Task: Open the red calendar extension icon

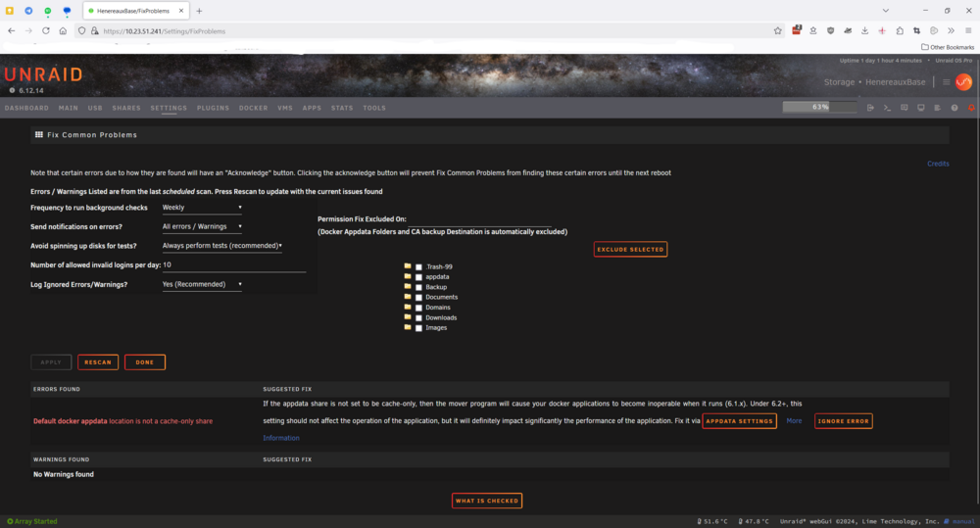Action: (796, 30)
